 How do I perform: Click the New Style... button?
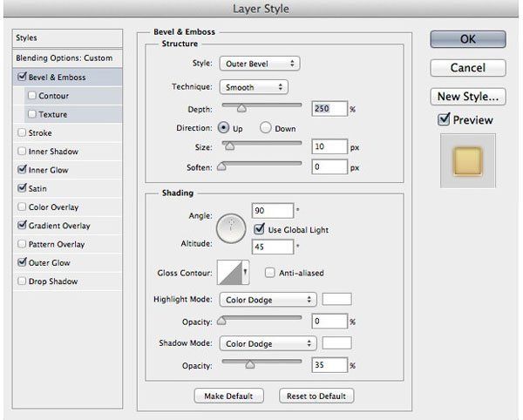(x=468, y=97)
